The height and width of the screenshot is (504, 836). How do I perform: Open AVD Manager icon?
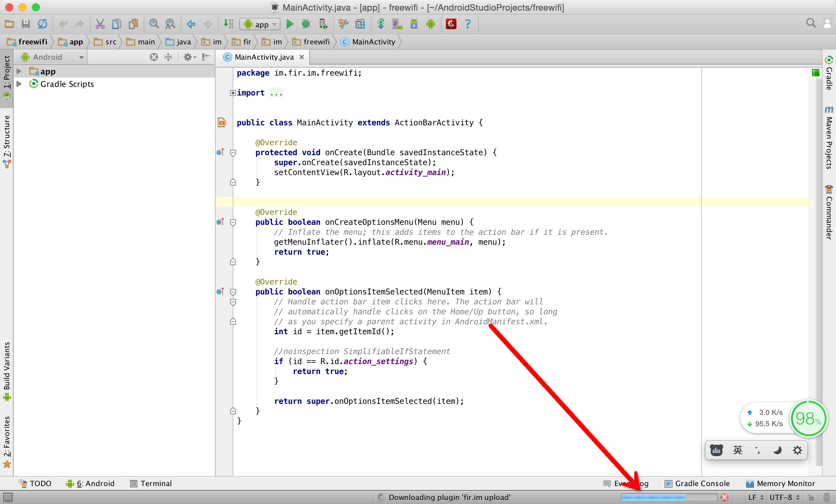coord(397,24)
